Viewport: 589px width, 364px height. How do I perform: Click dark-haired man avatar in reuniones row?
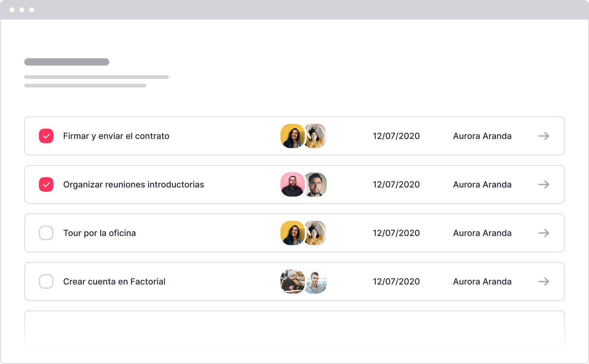click(317, 185)
